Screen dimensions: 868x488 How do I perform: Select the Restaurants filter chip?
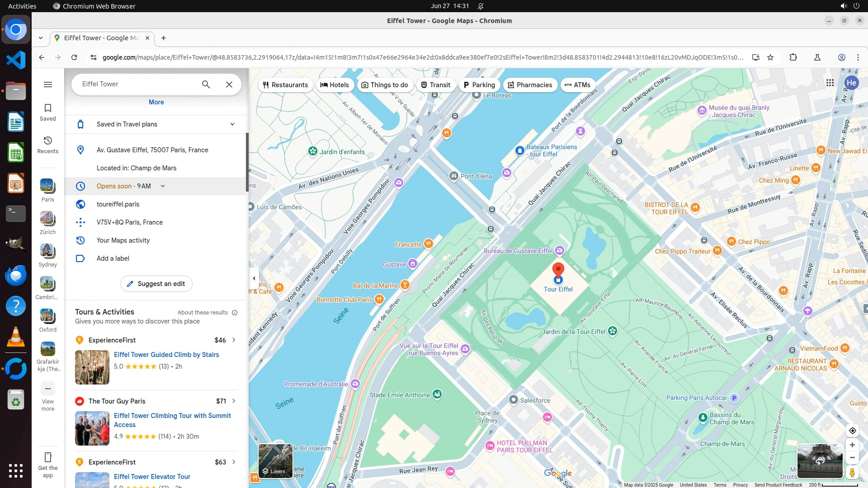coord(285,85)
